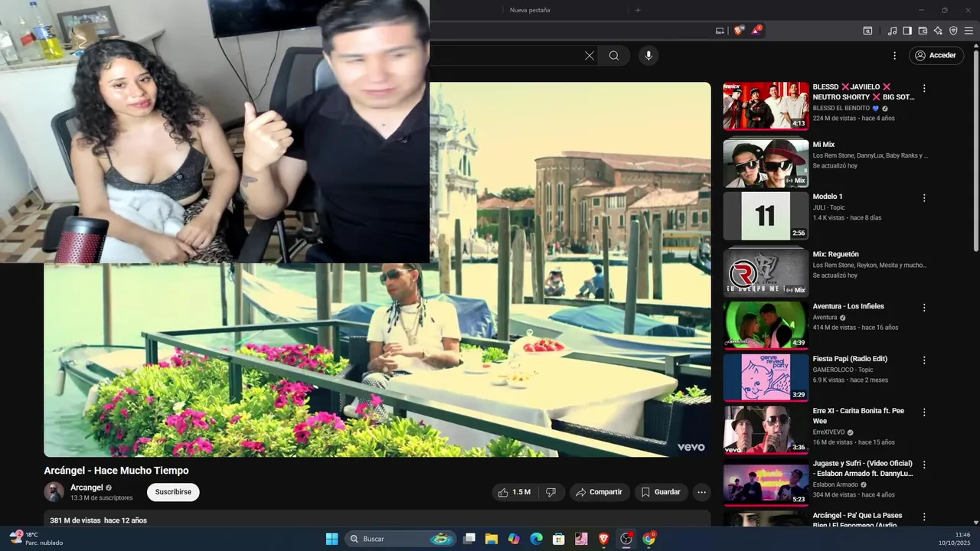Click the Compartir share button

pyautogui.click(x=599, y=492)
